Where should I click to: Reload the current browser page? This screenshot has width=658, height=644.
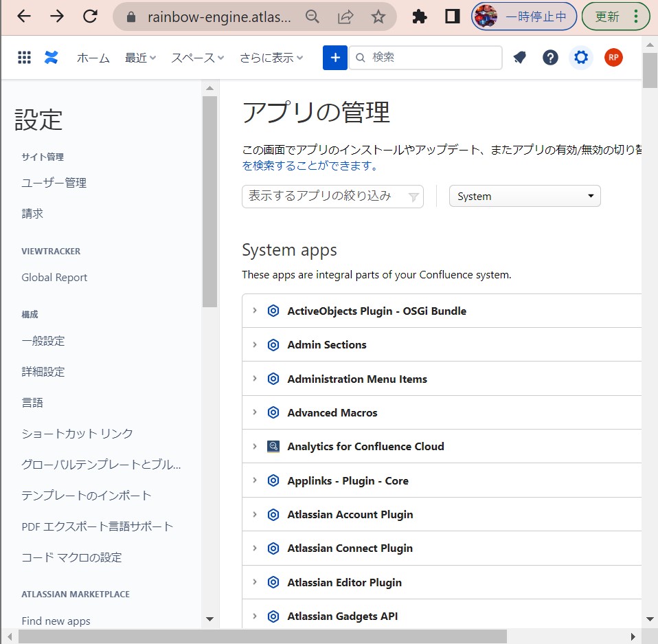(90, 16)
